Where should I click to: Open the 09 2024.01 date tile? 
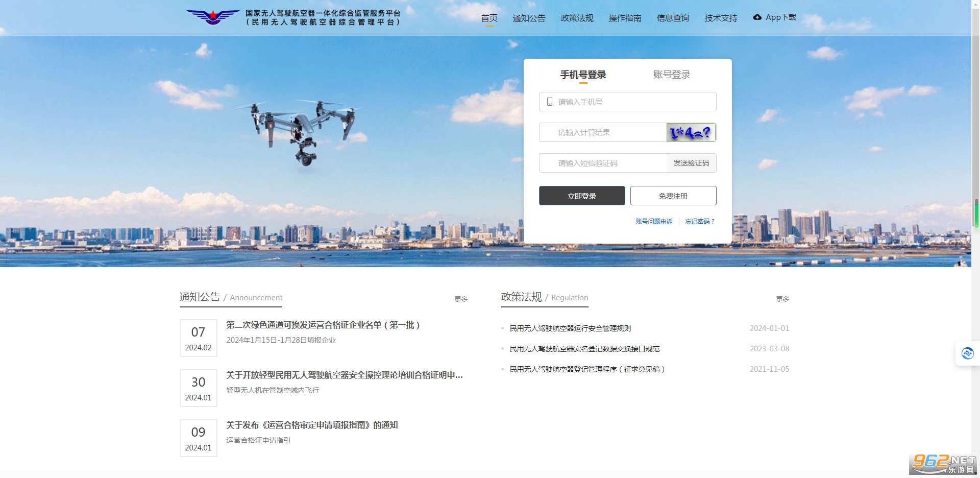coord(199,438)
